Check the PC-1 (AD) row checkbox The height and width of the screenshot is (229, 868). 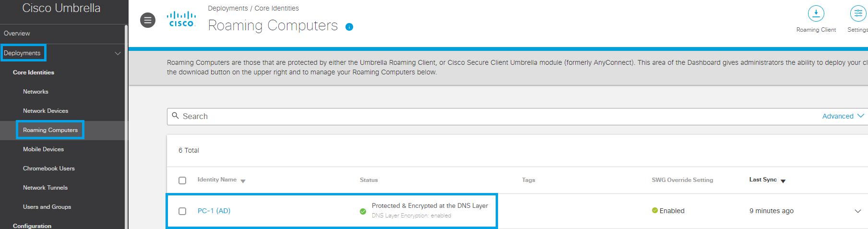coord(182,211)
